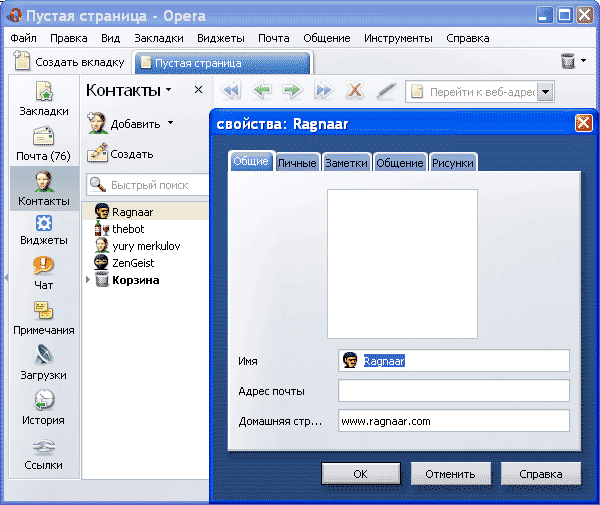Viewport: 600px width, 505px height.
Task: Open the closed tabs trash can icon
Action: click(568, 61)
